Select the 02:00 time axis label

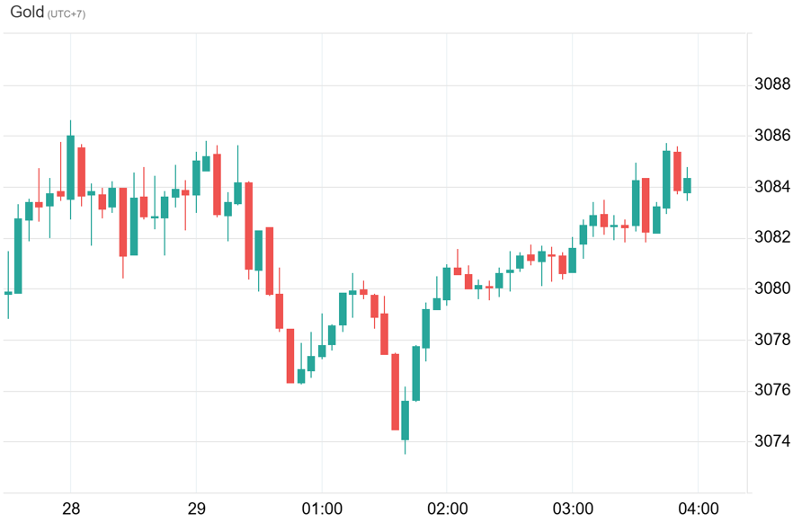(x=448, y=510)
